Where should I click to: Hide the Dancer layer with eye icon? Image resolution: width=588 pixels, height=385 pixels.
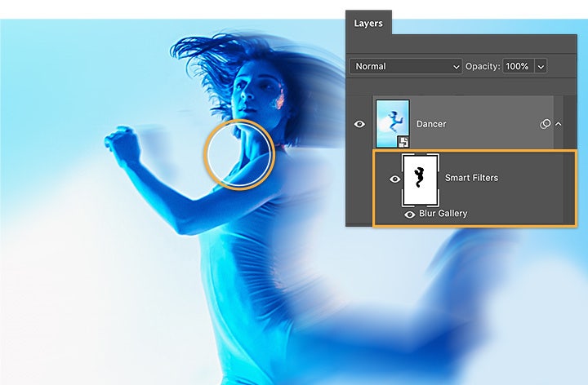point(359,124)
